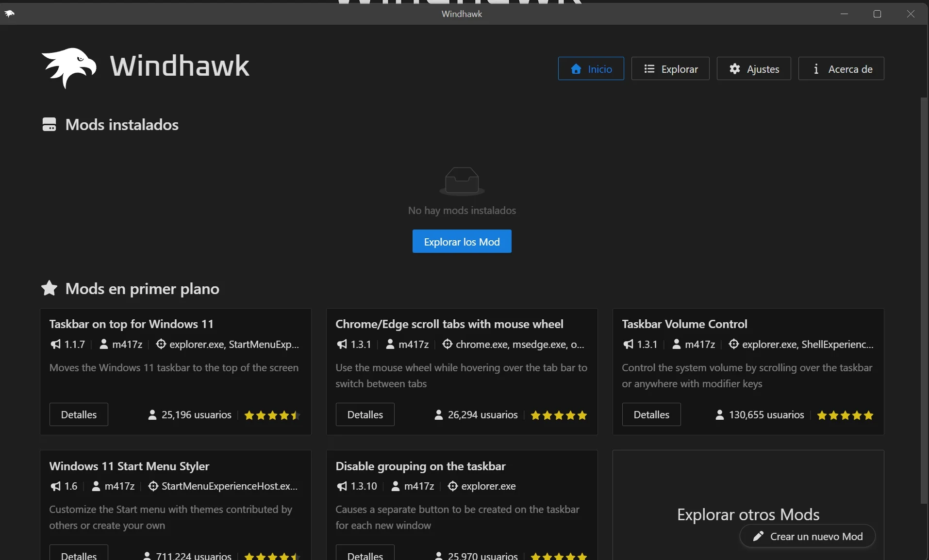This screenshot has width=929, height=560.
Task: Open Detalles for Taskbar on top mod
Action: click(x=79, y=414)
